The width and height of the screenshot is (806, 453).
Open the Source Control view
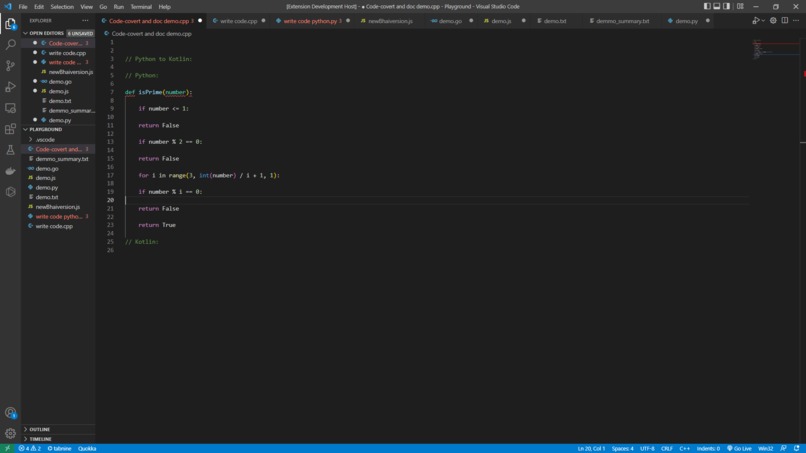(10, 66)
